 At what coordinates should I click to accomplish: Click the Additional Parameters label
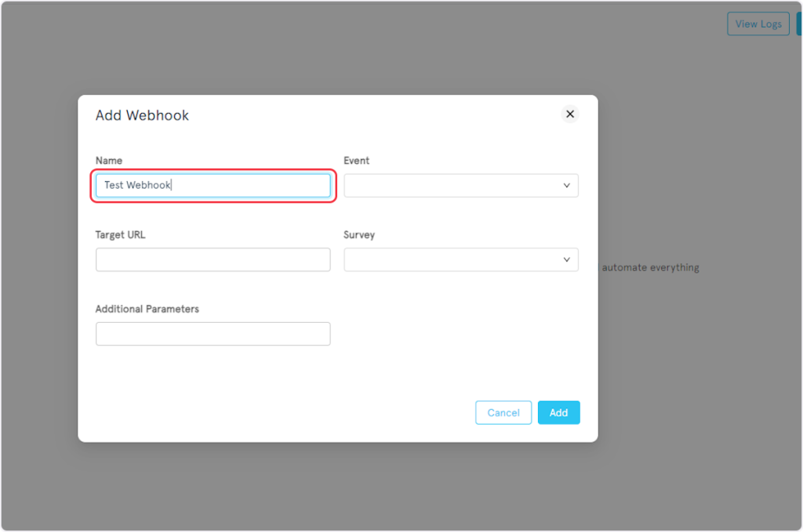coord(147,309)
